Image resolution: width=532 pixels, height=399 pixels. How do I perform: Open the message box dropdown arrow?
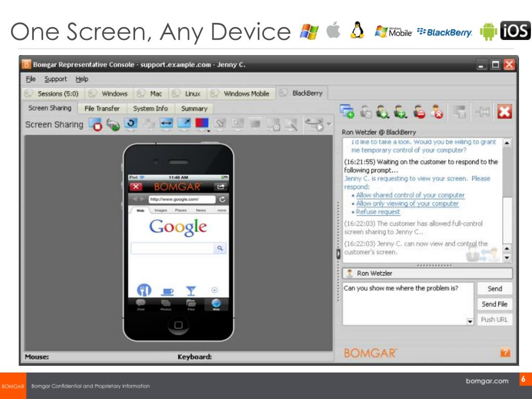tap(470, 321)
